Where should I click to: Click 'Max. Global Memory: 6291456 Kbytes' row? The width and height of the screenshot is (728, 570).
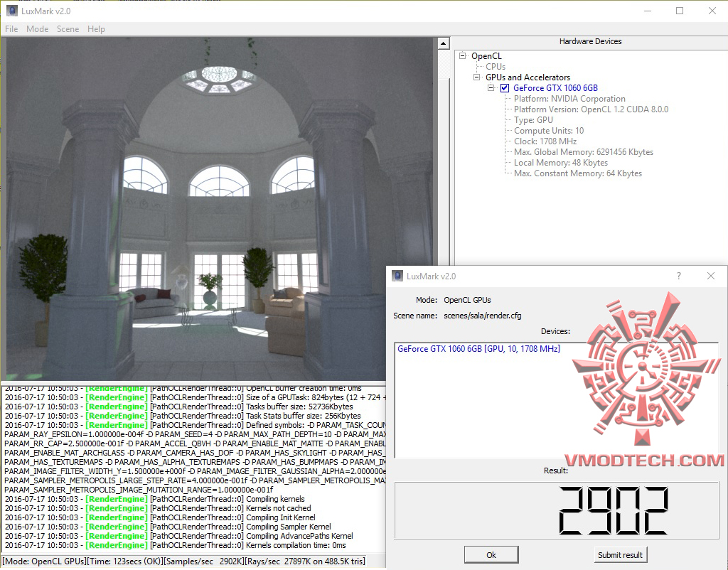(x=583, y=152)
